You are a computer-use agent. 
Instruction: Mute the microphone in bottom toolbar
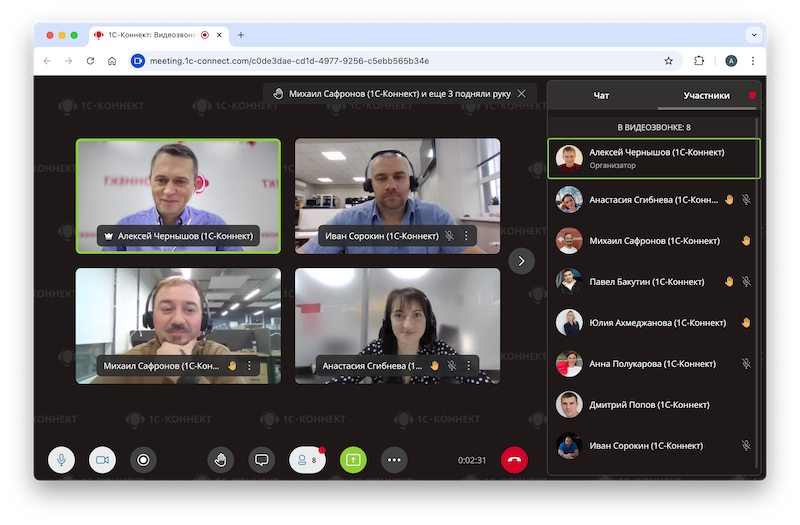tap(61, 460)
